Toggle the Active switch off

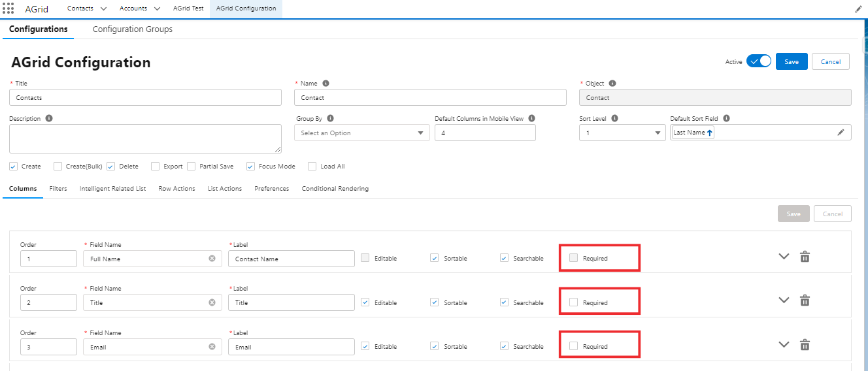pos(759,61)
